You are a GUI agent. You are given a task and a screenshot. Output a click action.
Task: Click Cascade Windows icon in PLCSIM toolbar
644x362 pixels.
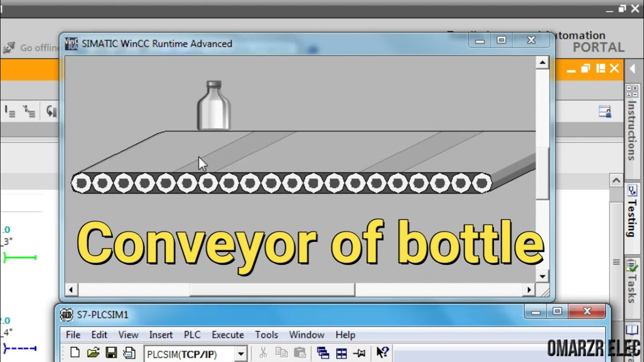tap(323, 353)
